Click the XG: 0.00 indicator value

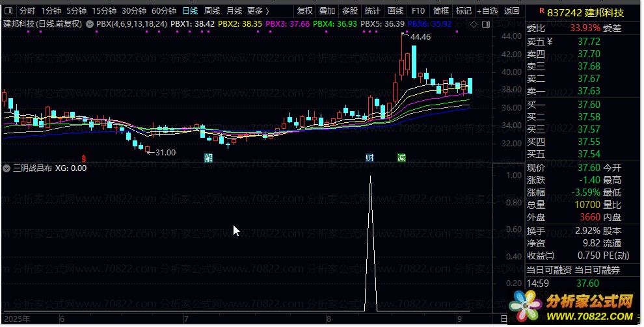(x=71, y=168)
